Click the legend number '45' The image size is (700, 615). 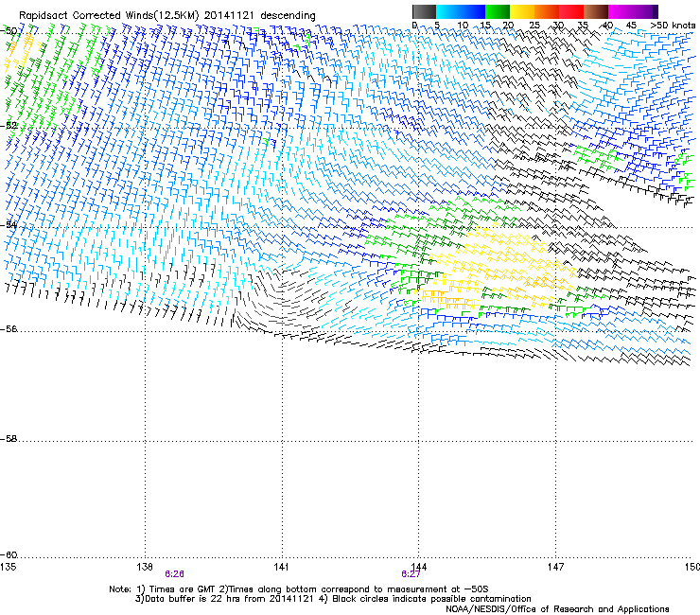[x=631, y=26]
